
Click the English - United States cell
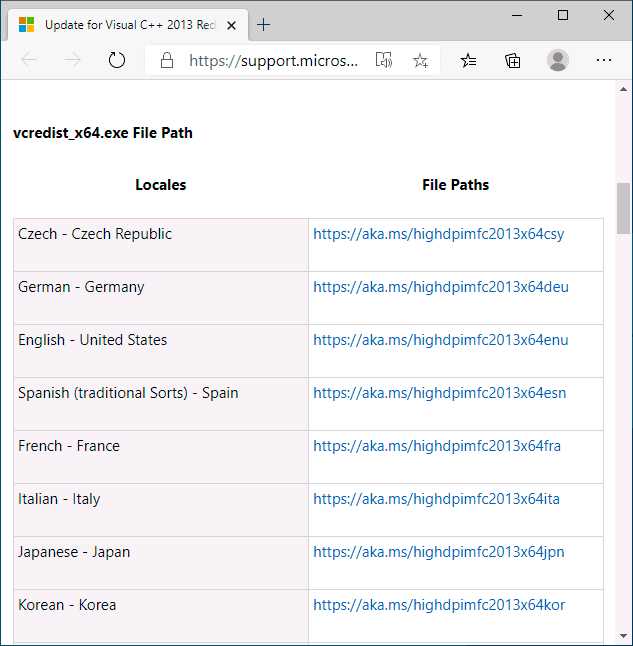(161, 351)
